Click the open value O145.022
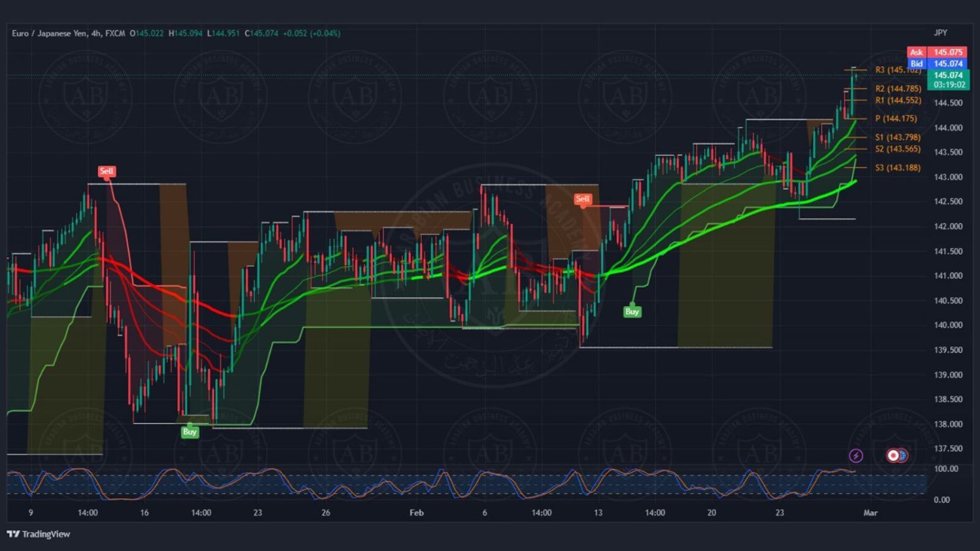The height and width of the screenshot is (551, 980). pos(146,33)
